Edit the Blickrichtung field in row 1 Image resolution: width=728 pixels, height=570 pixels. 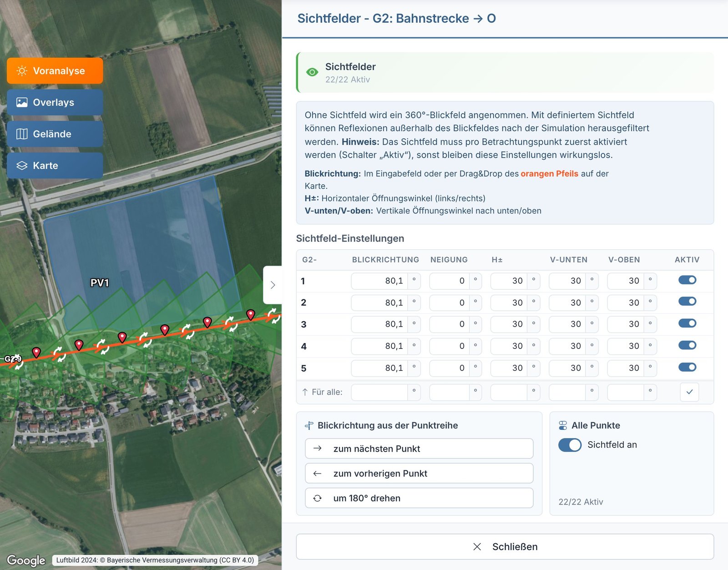pyautogui.click(x=379, y=281)
